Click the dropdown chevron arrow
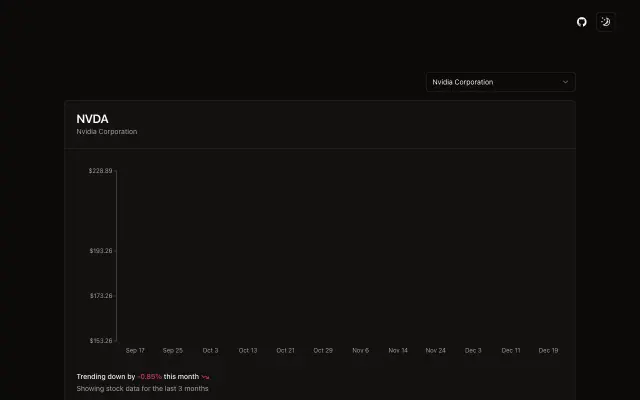Image resolution: width=640 pixels, height=400 pixels. click(x=565, y=82)
